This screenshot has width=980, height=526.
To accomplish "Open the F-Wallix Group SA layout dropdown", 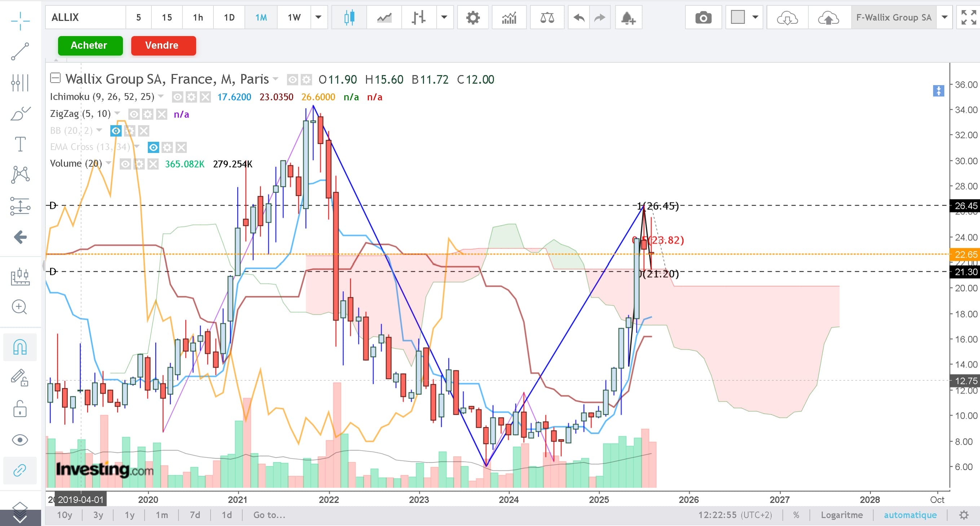I will (x=944, y=18).
